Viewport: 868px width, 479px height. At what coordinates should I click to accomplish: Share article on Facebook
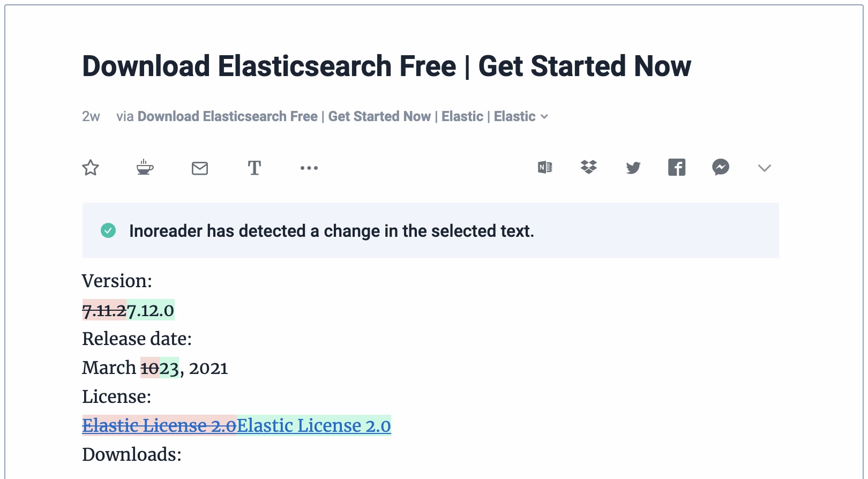click(x=677, y=167)
